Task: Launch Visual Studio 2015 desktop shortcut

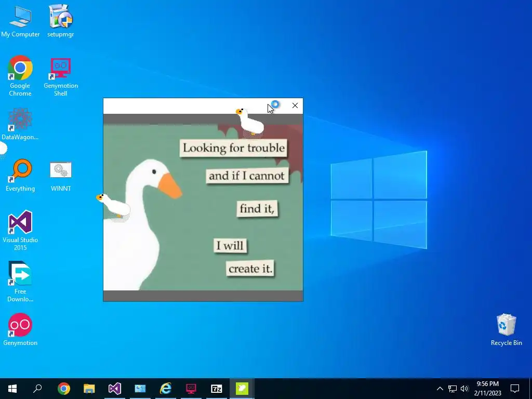Action: pyautogui.click(x=20, y=230)
